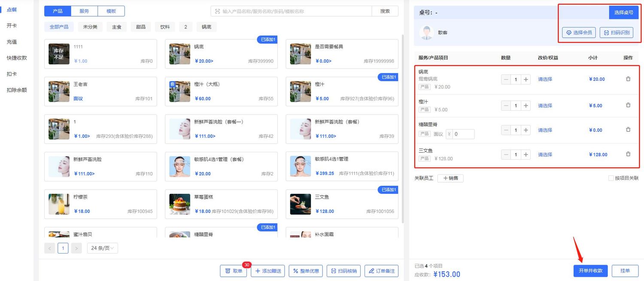Click the 扫码识别 scan button

(616, 33)
